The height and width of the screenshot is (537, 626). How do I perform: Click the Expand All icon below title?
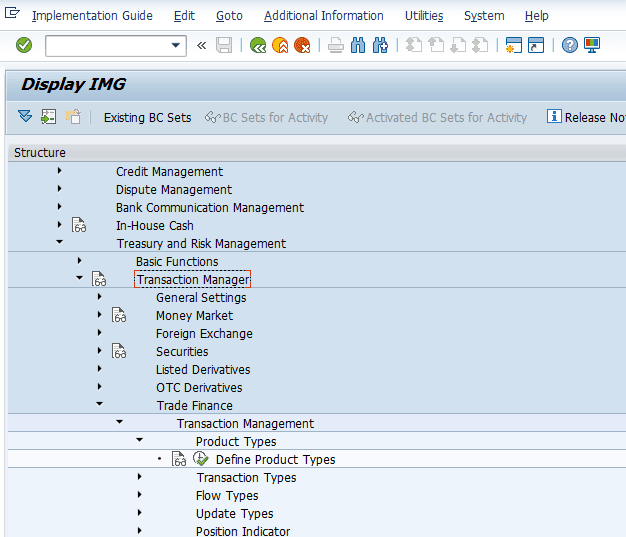pos(25,117)
